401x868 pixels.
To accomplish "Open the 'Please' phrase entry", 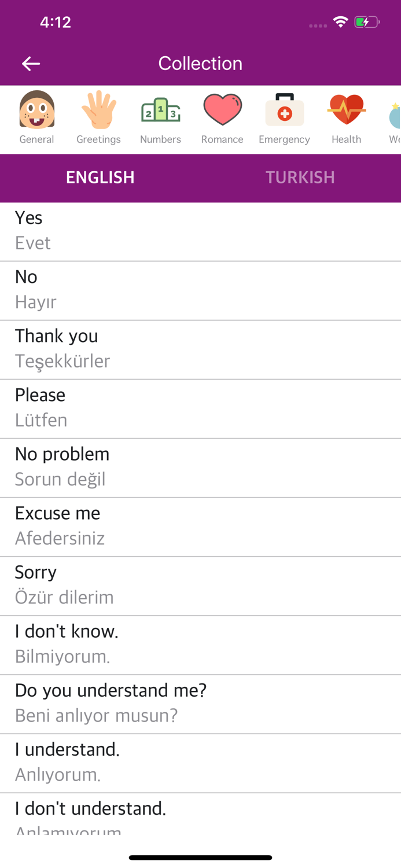I will [x=200, y=407].
